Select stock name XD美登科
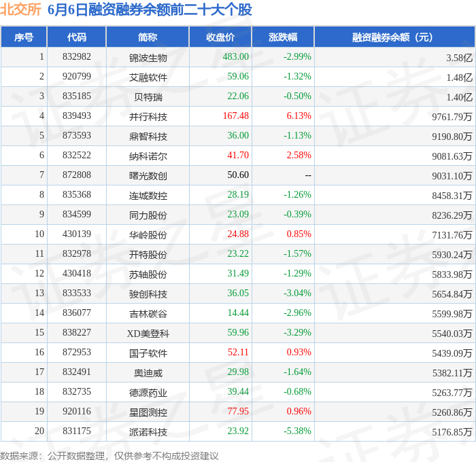The width and height of the screenshot is (476, 462). point(148,334)
